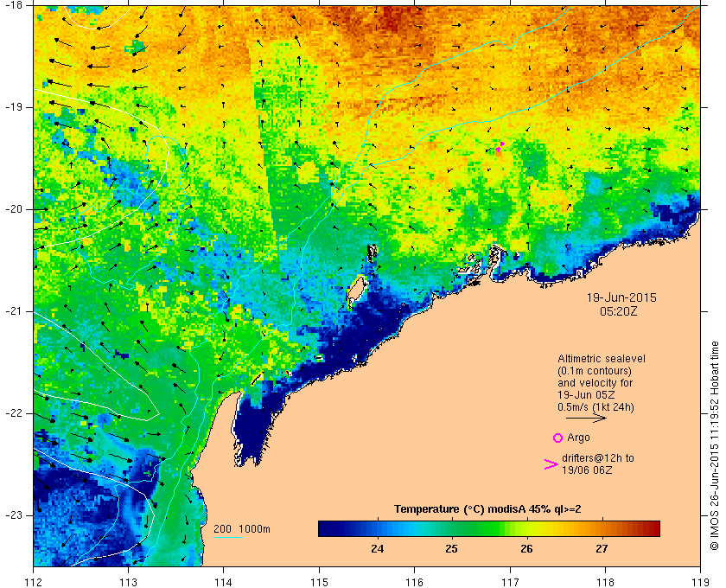Screen dimensions: 726x588
Task: Click the Argo legend label
Action: coord(579,438)
